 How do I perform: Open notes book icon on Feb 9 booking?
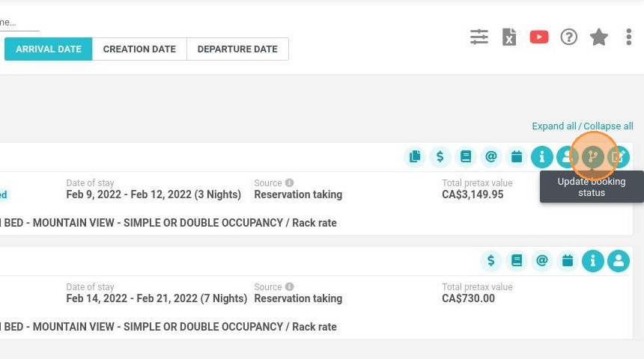[466, 157]
